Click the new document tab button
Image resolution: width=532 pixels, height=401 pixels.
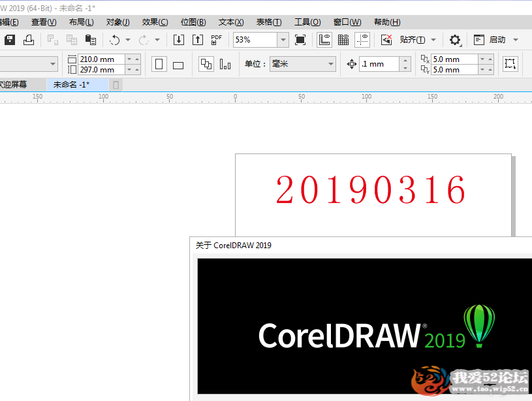(116, 85)
